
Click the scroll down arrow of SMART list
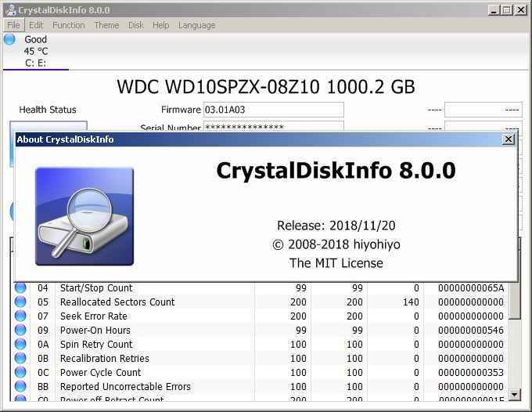515,395
